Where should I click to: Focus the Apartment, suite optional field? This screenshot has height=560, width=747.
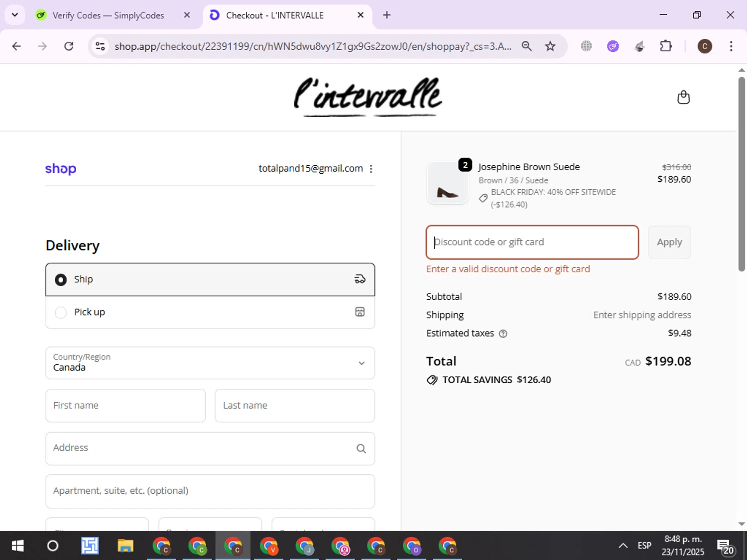(210, 491)
